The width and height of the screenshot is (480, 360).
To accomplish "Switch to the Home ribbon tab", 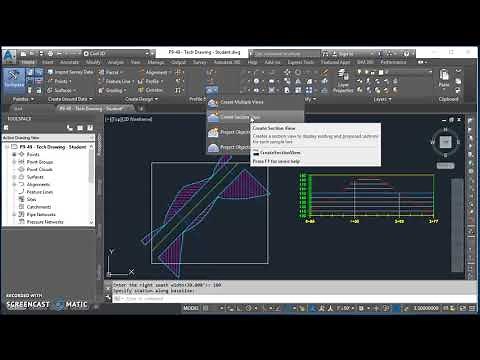I will [28, 62].
